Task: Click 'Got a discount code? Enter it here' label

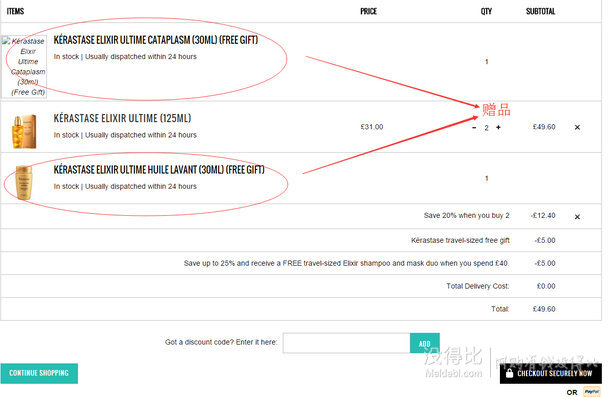Action: click(x=221, y=342)
